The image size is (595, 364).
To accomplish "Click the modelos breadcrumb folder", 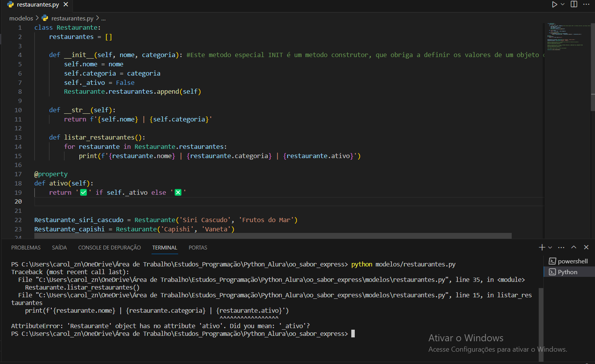I will point(21,18).
